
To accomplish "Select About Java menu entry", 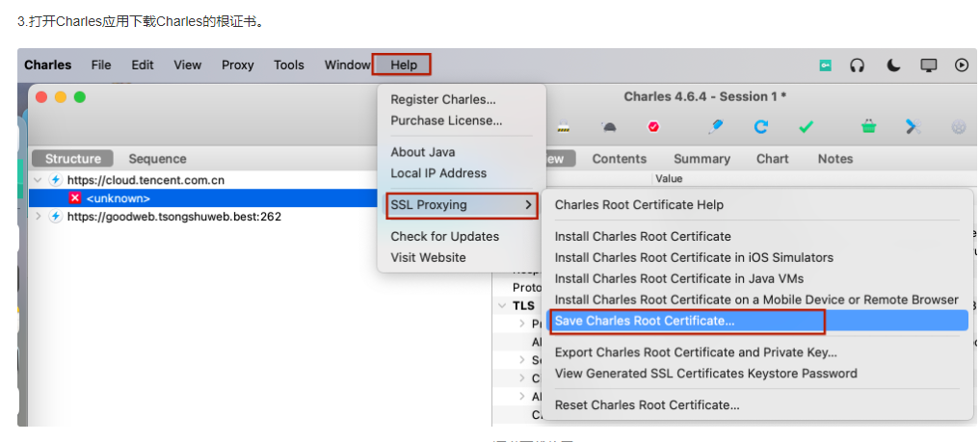I will point(422,152).
